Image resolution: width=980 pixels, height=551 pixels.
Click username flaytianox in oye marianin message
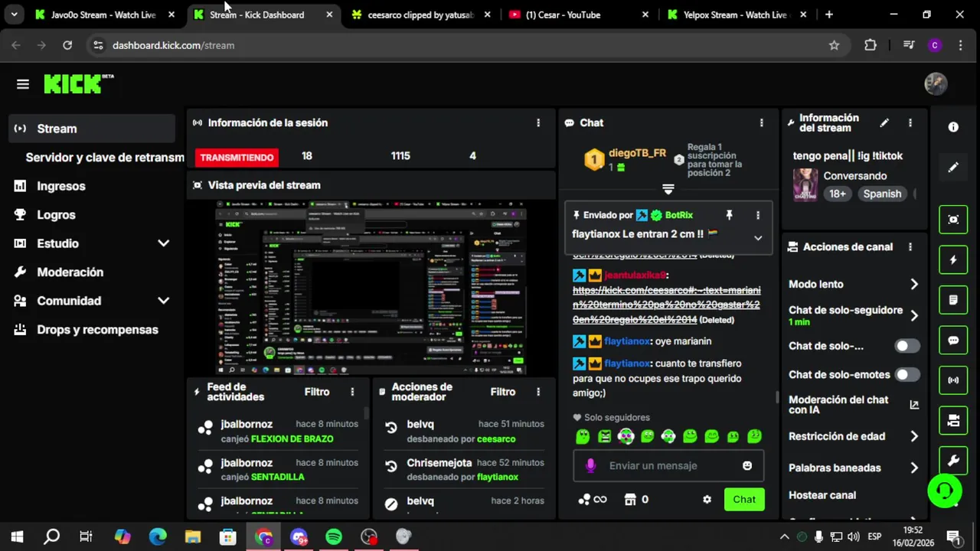pos(627,341)
